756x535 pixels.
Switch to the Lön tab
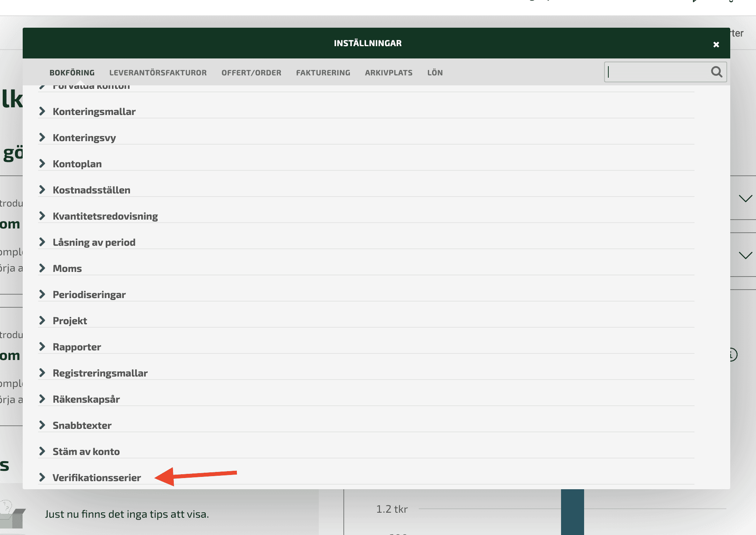point(435,73)
